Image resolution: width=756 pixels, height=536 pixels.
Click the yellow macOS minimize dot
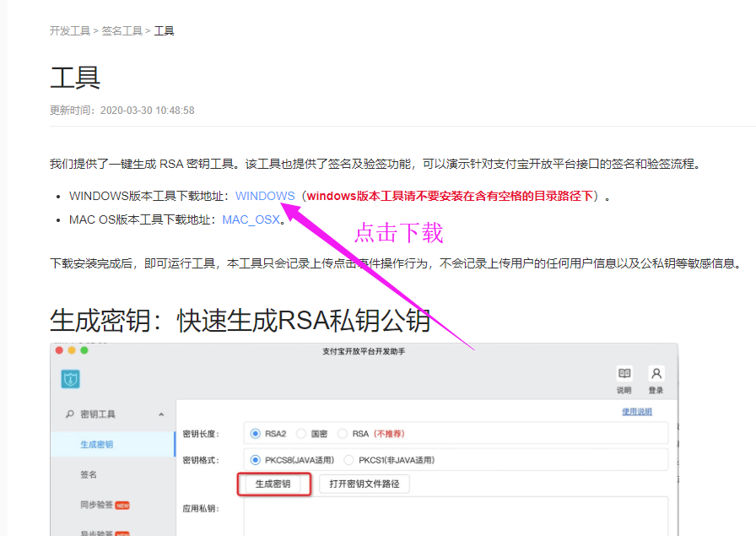click(73, 350)
